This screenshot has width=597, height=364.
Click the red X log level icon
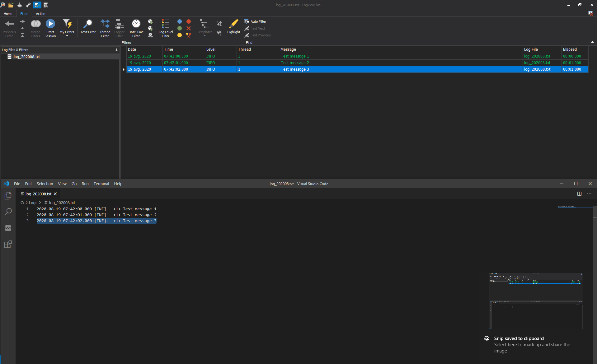coord(189,28)
